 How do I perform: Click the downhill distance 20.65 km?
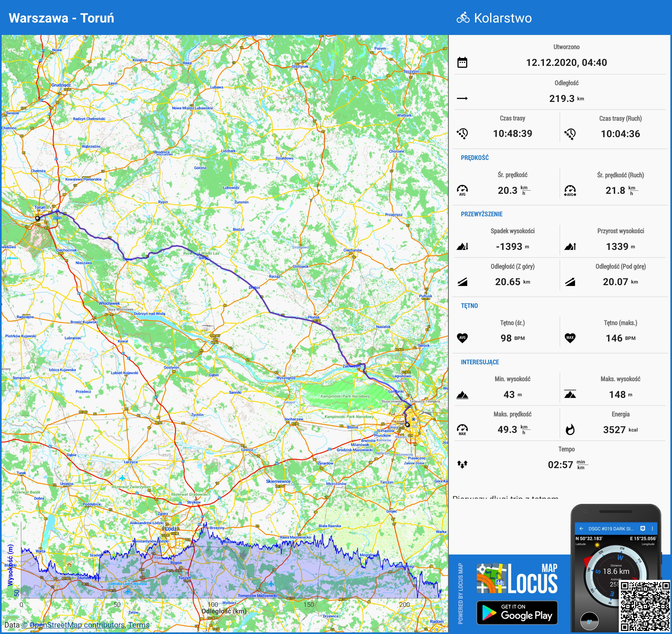click(x=512, y=282)
